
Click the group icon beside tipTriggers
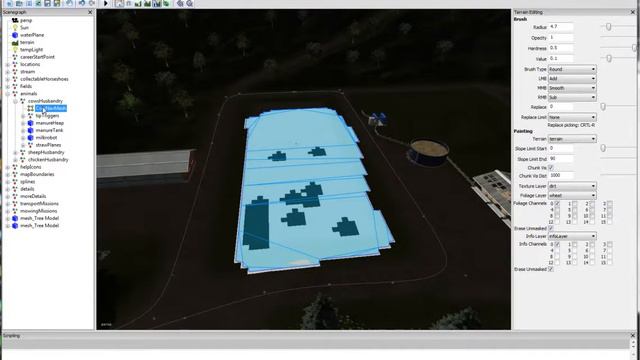[x=31, y=116]
